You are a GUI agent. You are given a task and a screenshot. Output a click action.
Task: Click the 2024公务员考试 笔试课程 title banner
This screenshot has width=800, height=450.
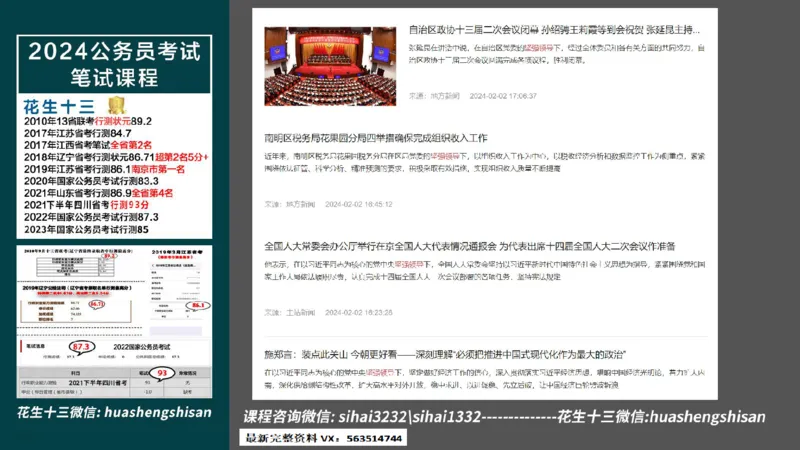pos(114,64)
